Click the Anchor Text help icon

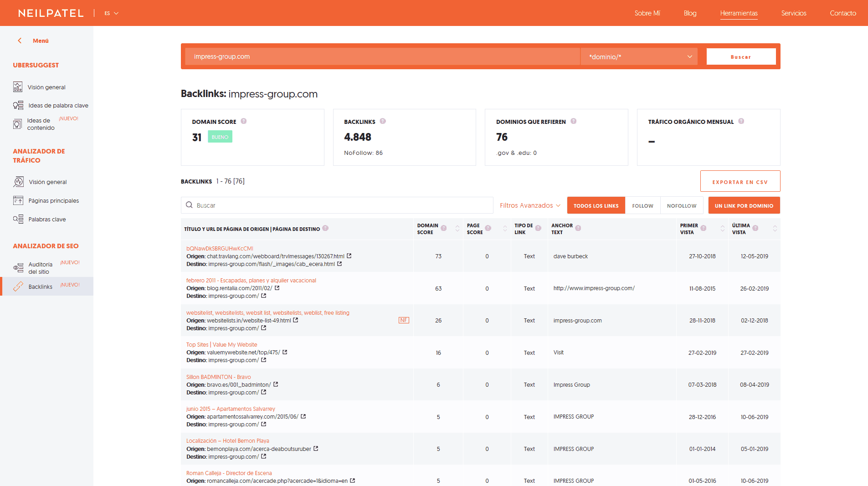[x=578, y=228]
